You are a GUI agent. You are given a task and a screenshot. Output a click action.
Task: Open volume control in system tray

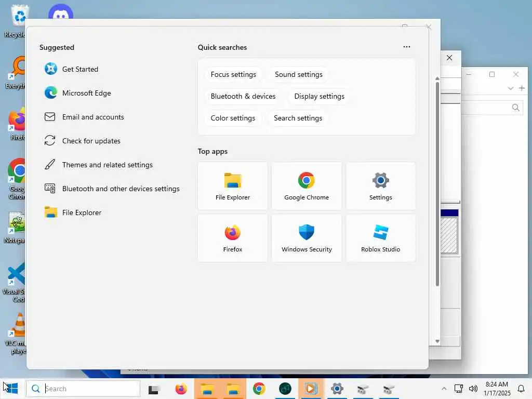point(473,389)
